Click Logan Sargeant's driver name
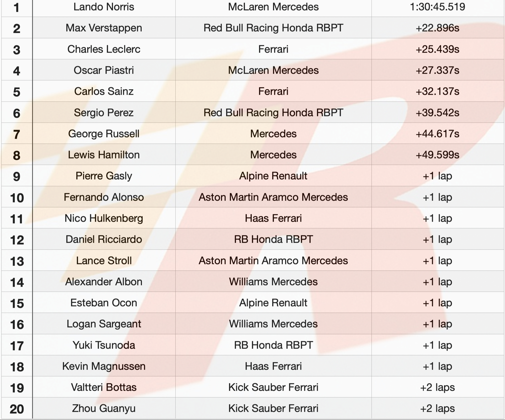 tap(104, 324)
